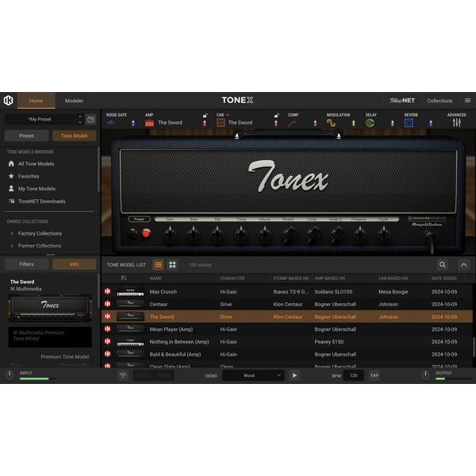Open the Cab dropdown arrow
Viewport: 476px width, 476px height.
228,115
